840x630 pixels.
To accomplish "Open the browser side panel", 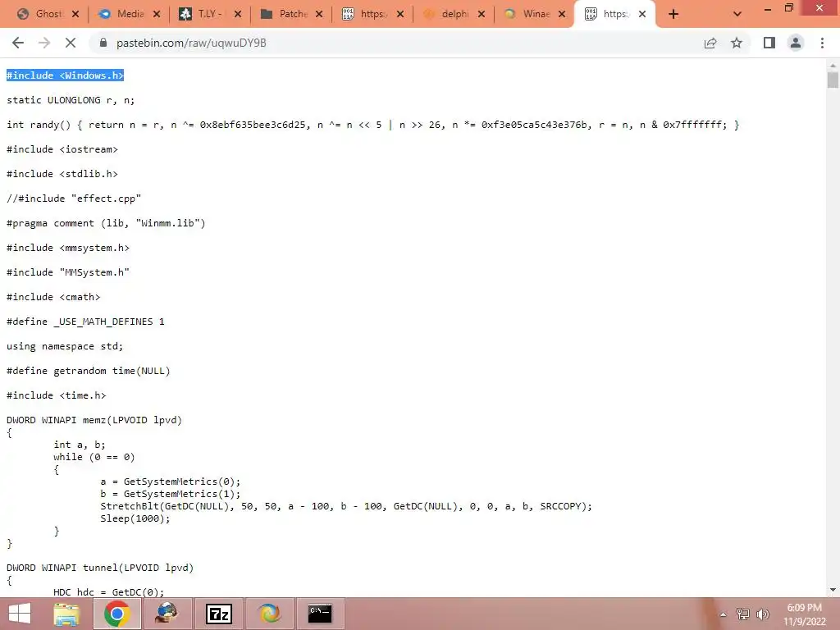I will 769,43.
